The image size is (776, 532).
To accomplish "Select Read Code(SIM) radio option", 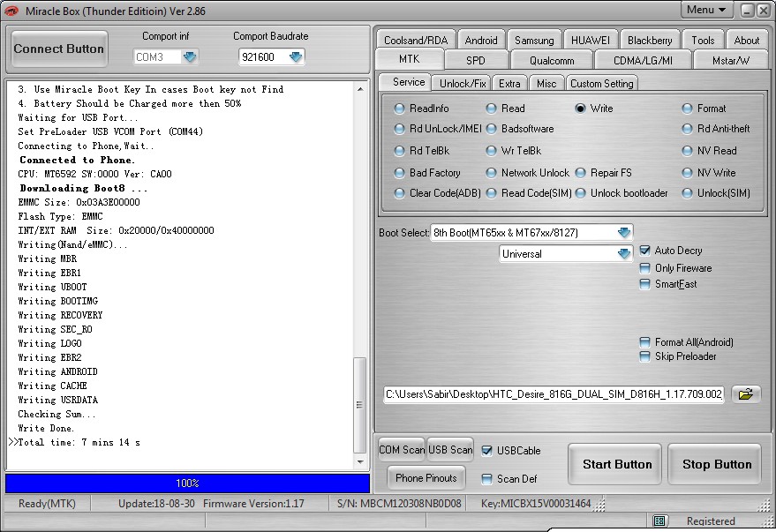I will pyautogui.click(x=491, y=193).
